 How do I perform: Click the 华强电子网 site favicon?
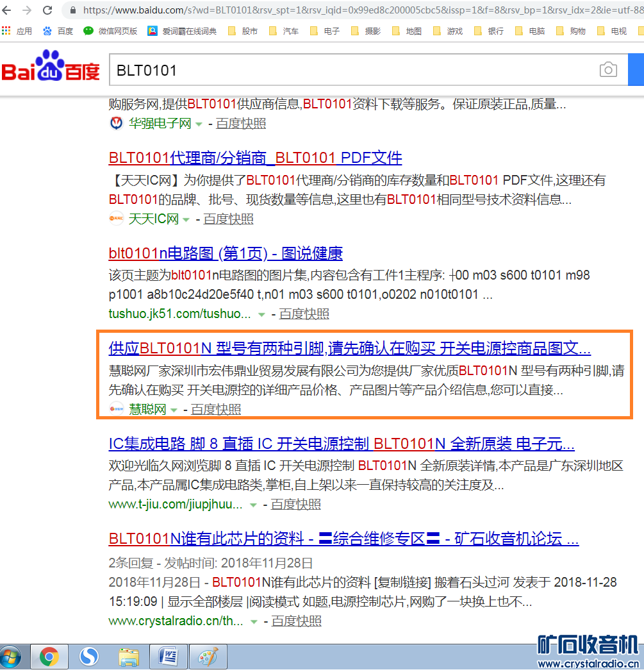[x=116, y=123]
